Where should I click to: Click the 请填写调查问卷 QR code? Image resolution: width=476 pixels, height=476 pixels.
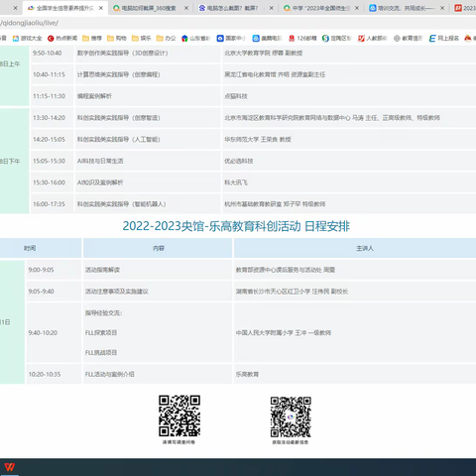pyautogui.click(x=179, y=416)
